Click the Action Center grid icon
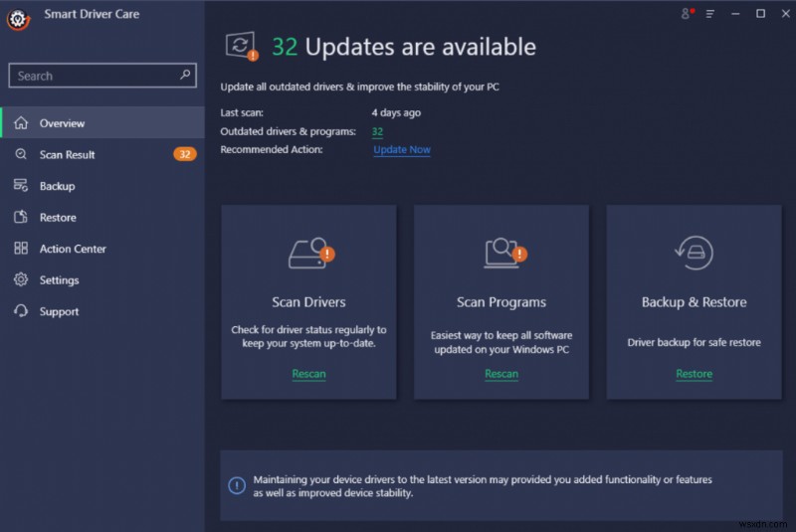Viewport: 796px width, 532px height. point(21,248)
